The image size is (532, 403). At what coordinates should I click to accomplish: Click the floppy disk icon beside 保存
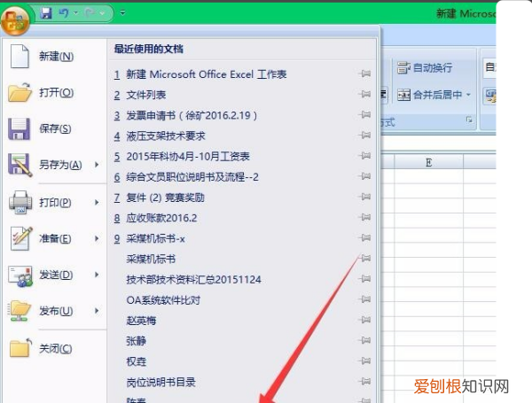click(20, 129)
